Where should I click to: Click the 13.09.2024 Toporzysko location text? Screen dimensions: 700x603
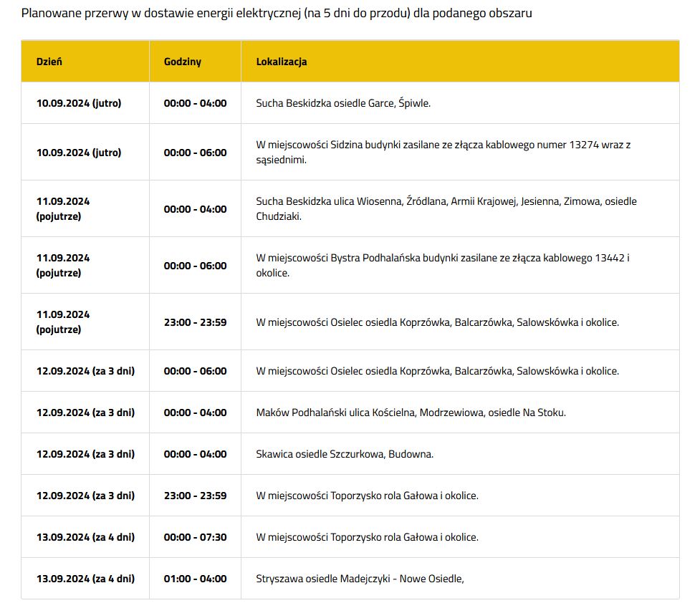tap(367, 537)
